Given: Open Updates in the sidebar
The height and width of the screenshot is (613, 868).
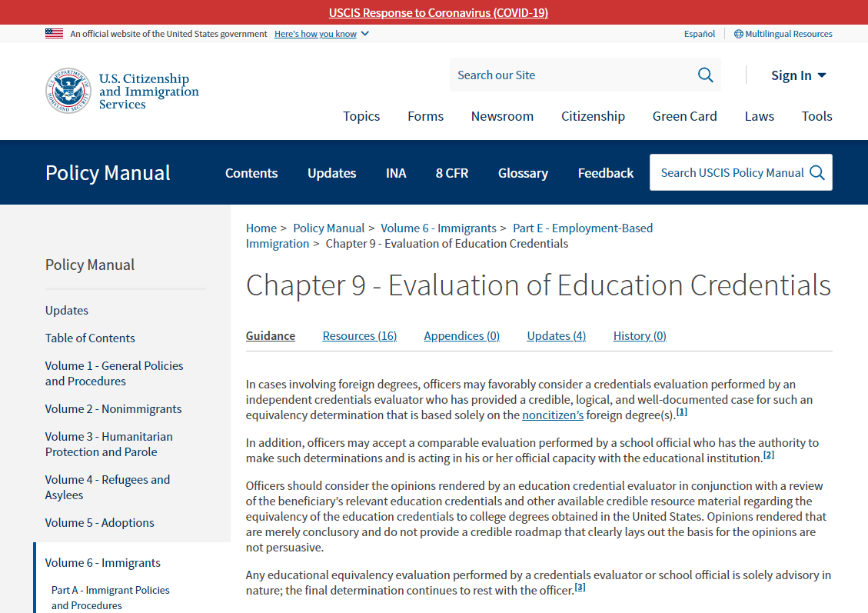Looking at the screenshot, I should click(66, 311).
